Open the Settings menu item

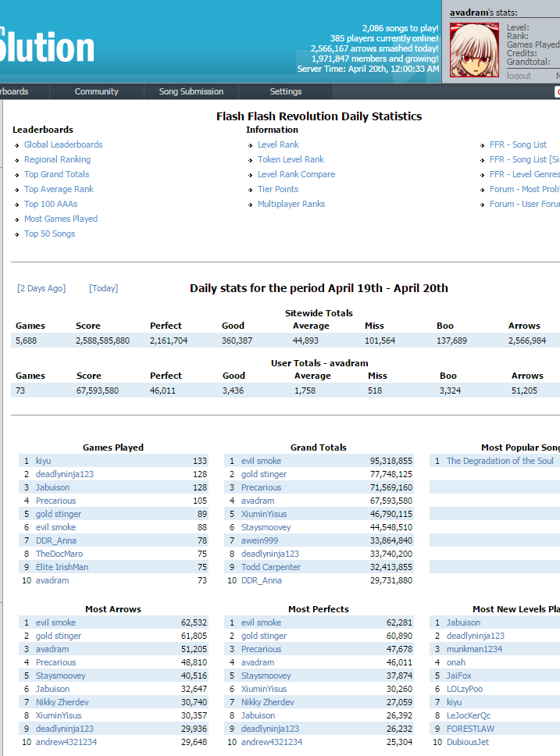pyautogui.click(x=286, y=91)
